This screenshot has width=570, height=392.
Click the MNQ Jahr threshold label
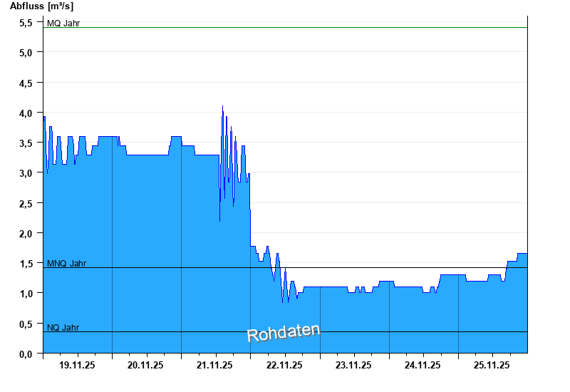(66, 263)
